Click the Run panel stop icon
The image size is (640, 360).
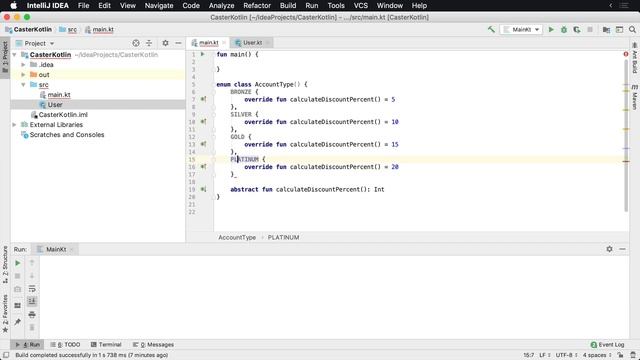[18, 276]
